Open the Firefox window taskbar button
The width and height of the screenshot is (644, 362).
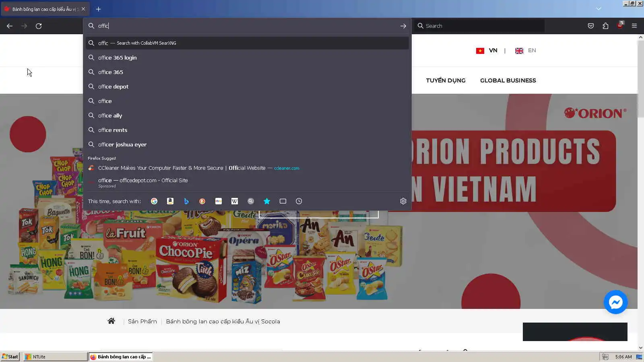121,357
